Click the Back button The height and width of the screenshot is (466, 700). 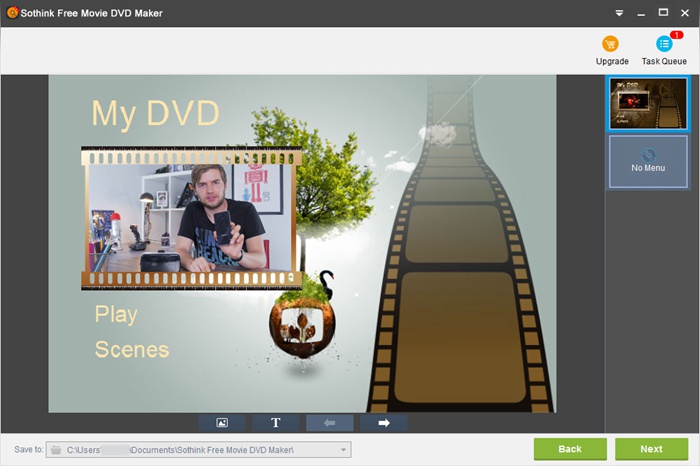(x=570, y=449)
